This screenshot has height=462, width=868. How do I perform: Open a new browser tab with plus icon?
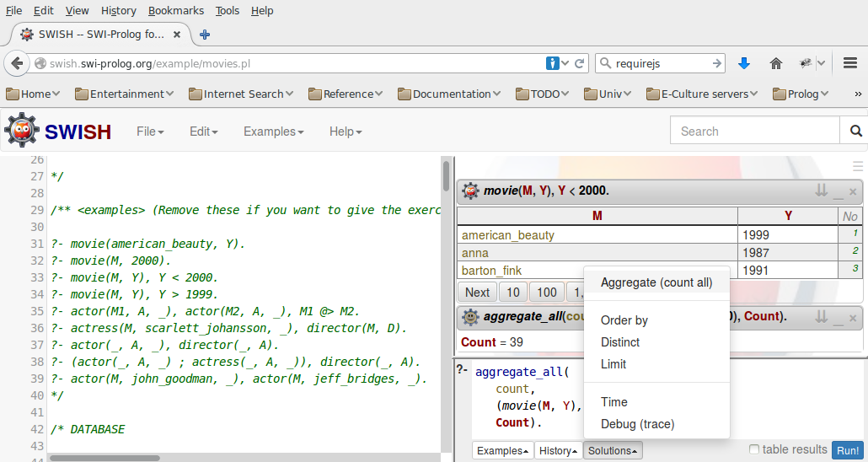point(205,35)
